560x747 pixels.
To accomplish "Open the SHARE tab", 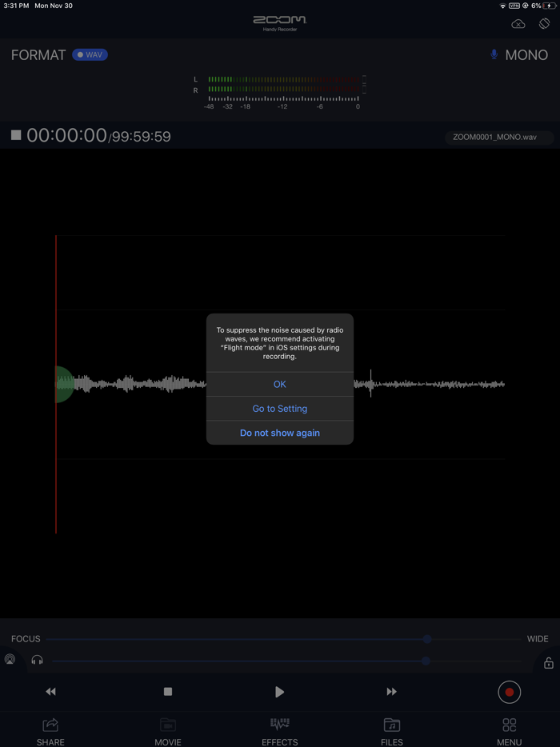I will click(50, 732).
